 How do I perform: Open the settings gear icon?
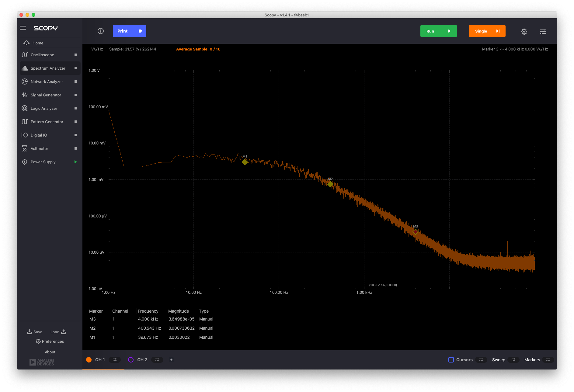524,31
